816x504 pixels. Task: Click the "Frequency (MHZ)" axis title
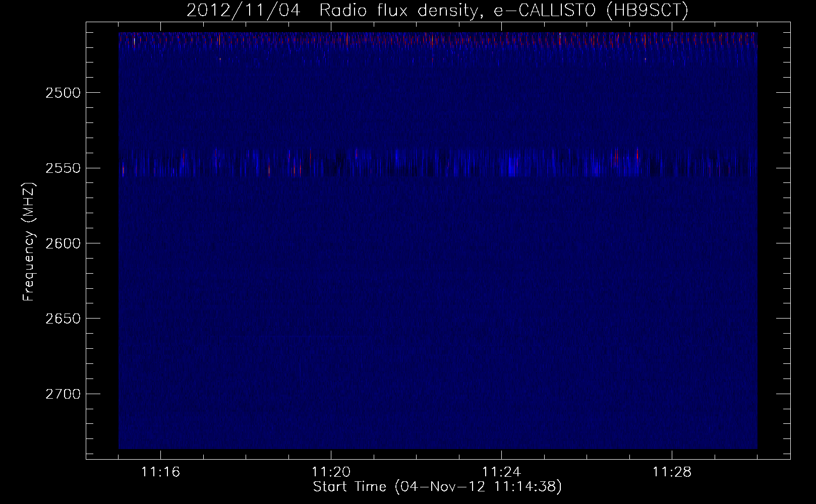coord(29,242)
